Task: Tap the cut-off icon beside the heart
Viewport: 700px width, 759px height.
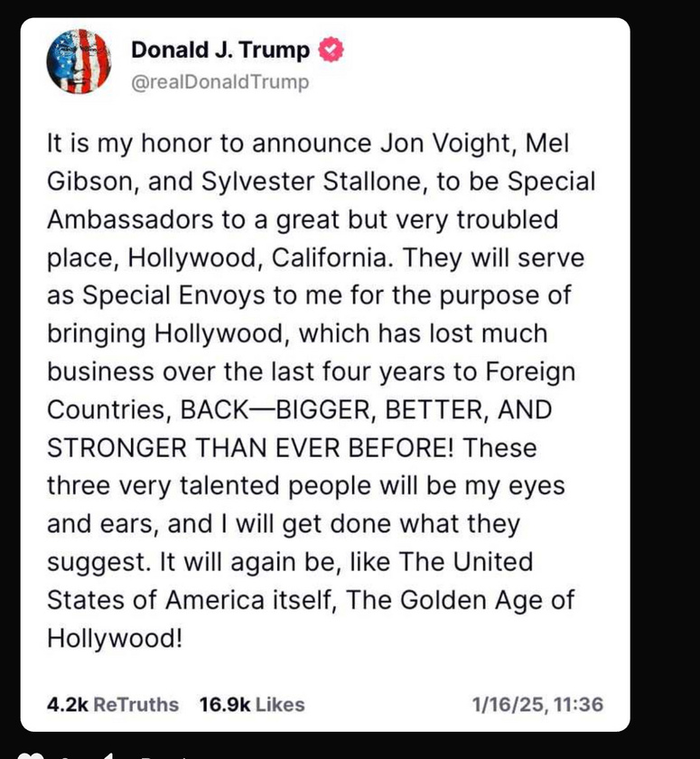Action: tap(109, 755)
